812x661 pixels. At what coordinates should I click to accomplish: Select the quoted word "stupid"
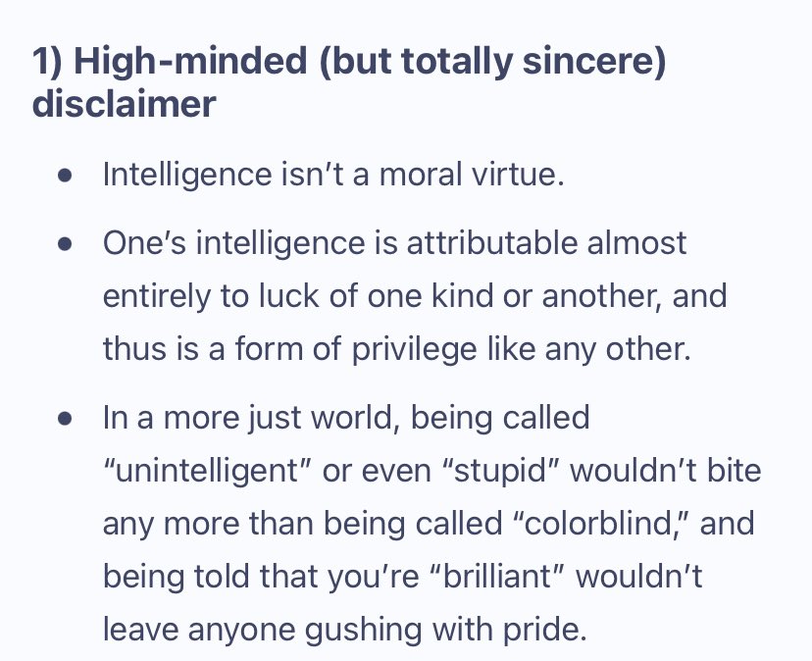tap(500, 472)
